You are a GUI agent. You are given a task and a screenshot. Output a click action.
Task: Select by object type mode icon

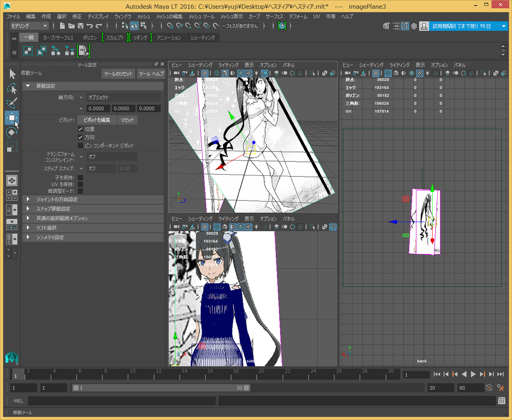134,26
